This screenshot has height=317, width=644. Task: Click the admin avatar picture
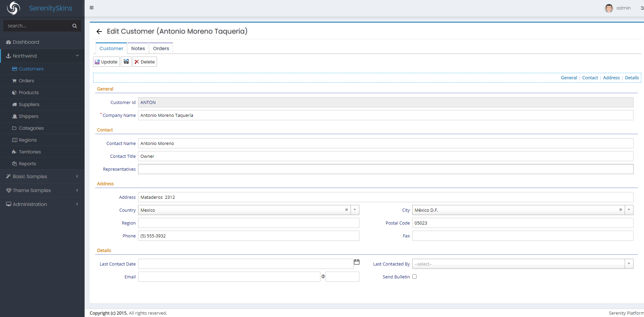click(609, 8)
